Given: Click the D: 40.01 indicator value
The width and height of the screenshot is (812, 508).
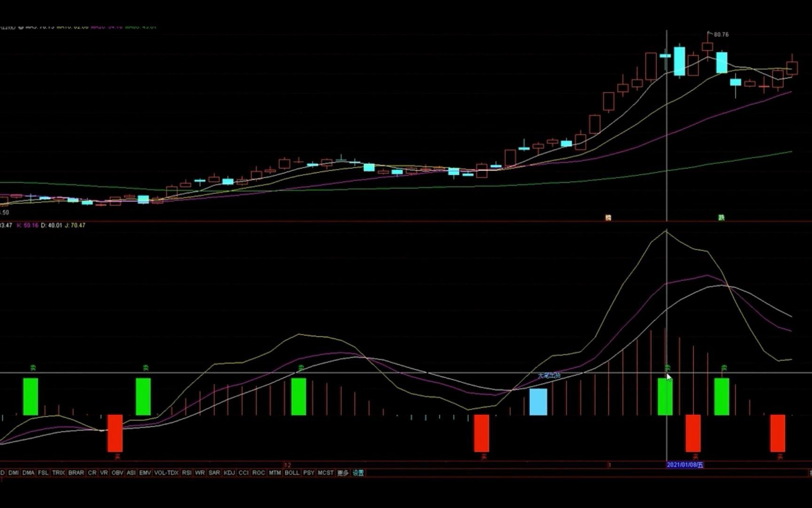Looking at the screenshot, I should pos(51,225).
